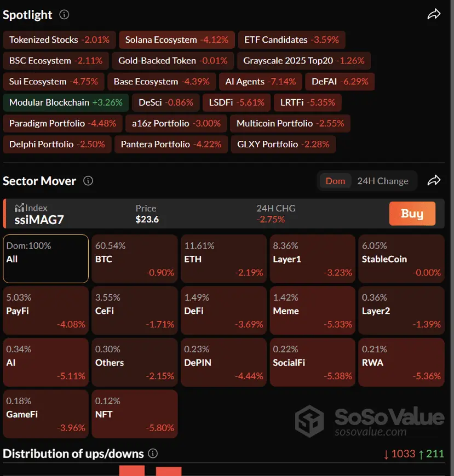
Task: Open the Meme sector tile
Action: point(312,311)
